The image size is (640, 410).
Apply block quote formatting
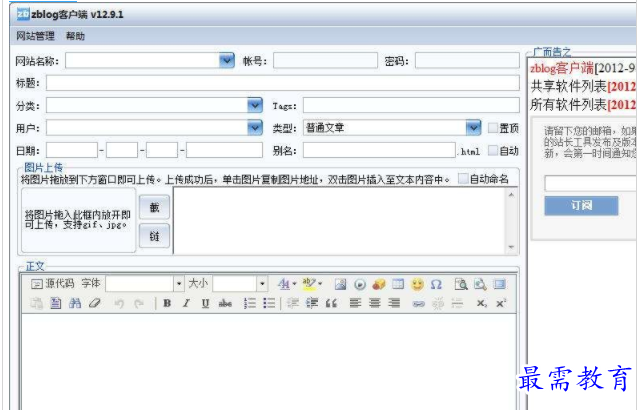tap(331, 303)
